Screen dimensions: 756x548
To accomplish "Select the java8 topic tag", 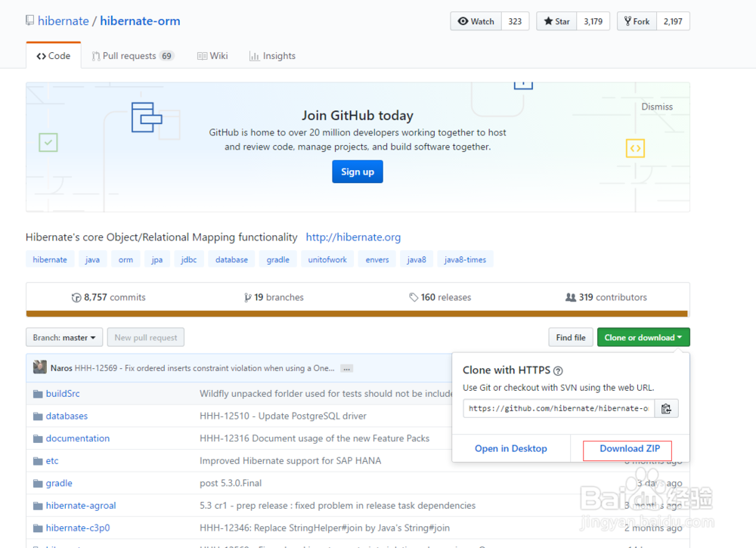I will pos(417,259).
